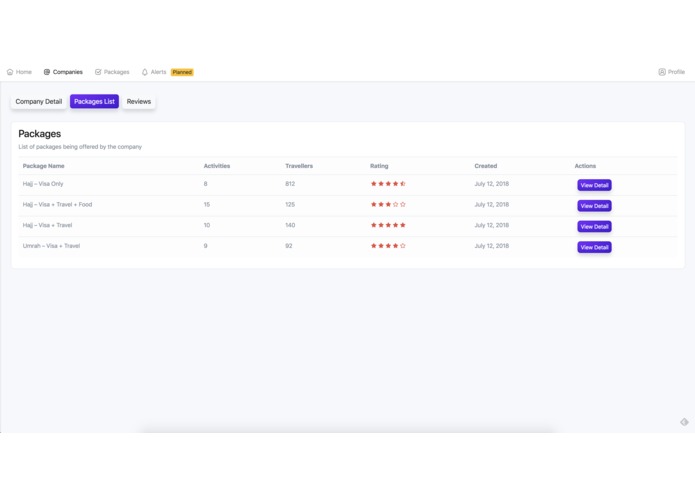Open Companies in the navigation bar

point(63,72)
